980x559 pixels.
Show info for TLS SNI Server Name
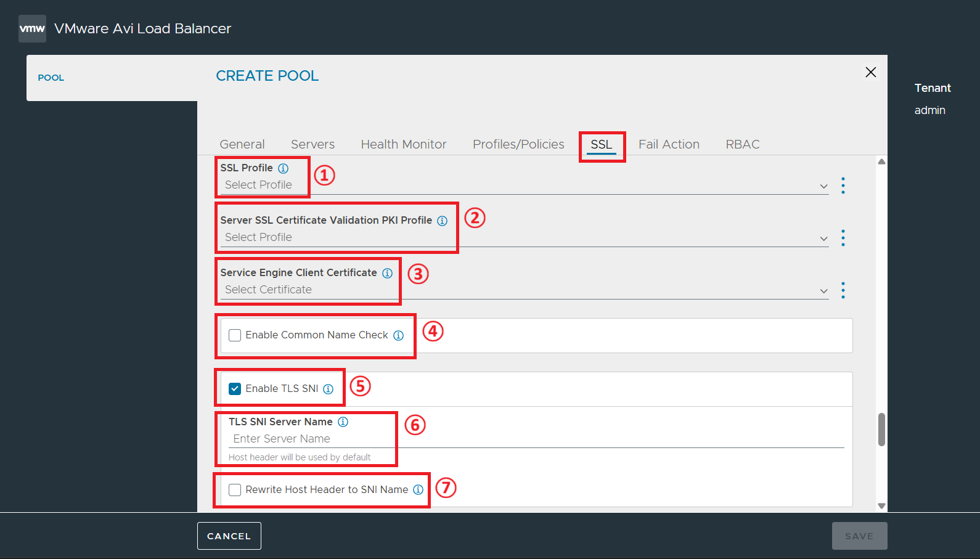click(343, 422)
